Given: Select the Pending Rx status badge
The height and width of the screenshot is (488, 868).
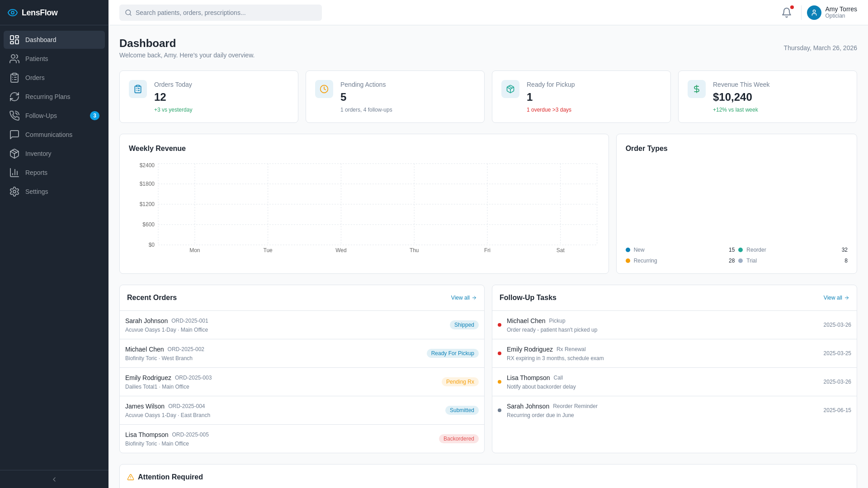Looking at the screenshot, I should pos(460,382).
